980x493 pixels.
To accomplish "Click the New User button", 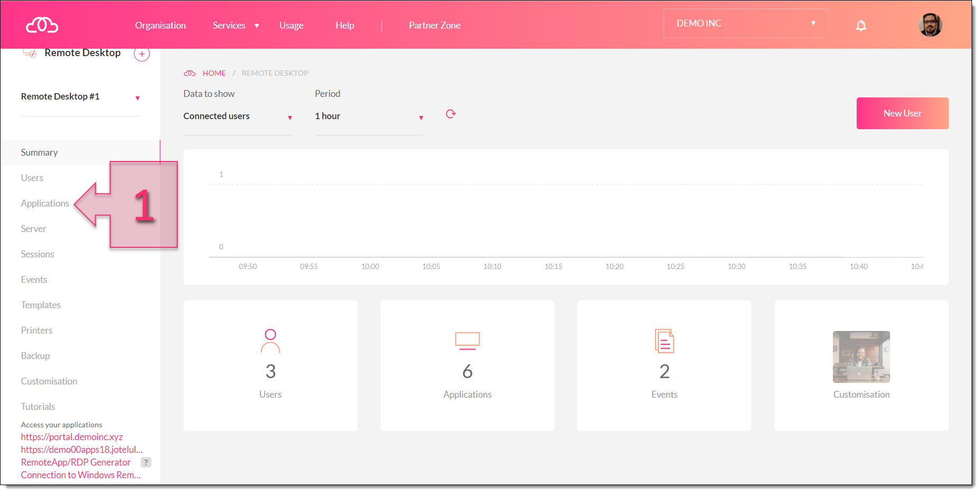I will tap(902, 113).
